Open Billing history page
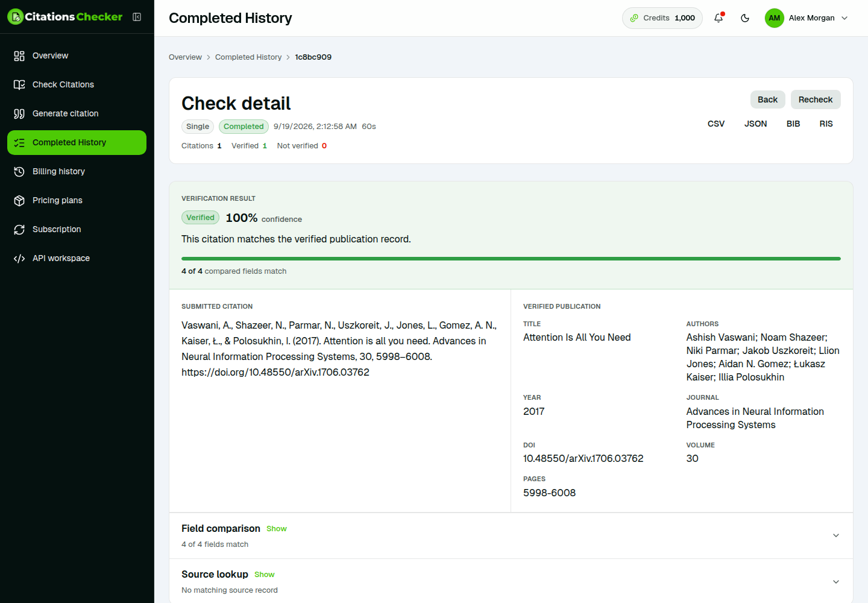 point(77,171)
